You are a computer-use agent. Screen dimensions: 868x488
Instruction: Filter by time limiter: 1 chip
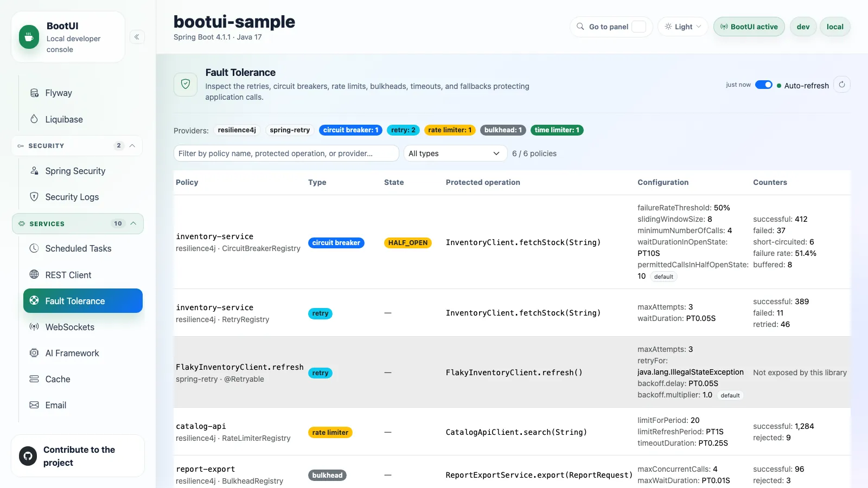pos(557,130)
